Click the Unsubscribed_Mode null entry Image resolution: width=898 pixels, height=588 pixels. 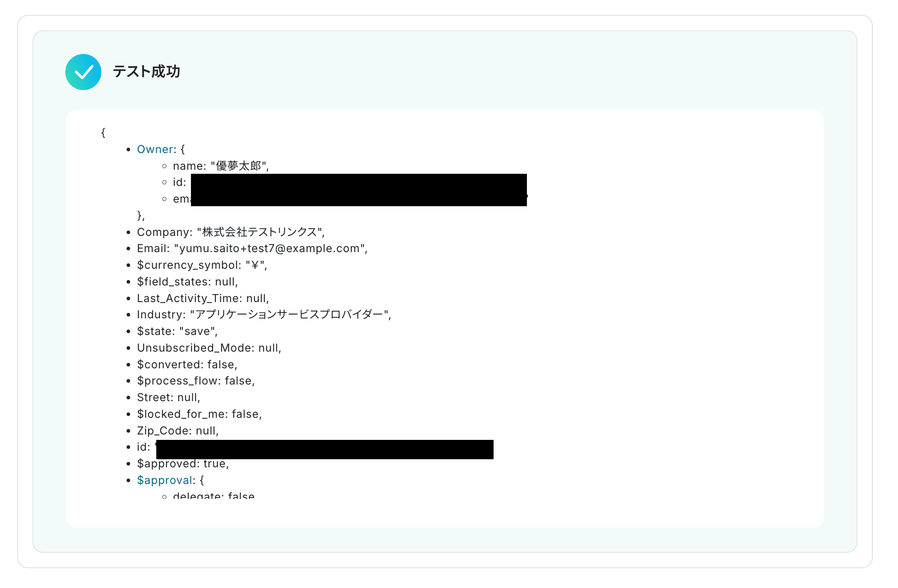pos(209,348)
